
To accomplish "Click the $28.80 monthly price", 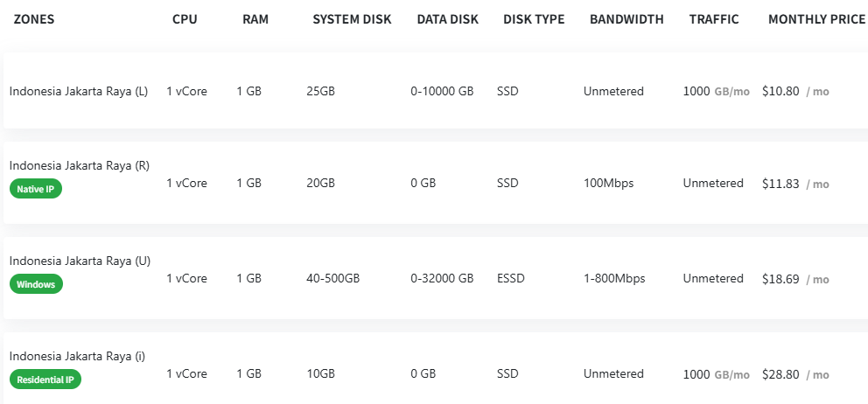I will click(x=780, y=374).
